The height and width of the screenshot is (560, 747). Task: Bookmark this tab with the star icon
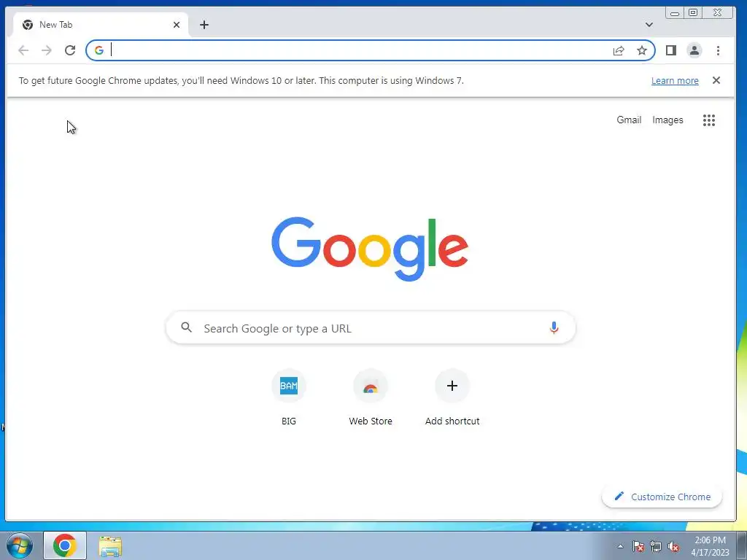click(x=642, y=50)
